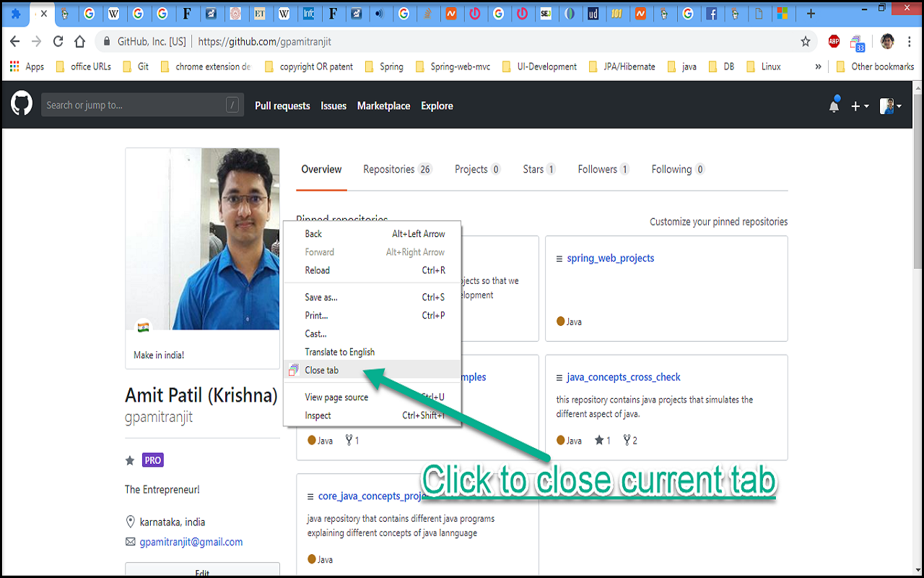Switch to the Repositories tab

390,168
